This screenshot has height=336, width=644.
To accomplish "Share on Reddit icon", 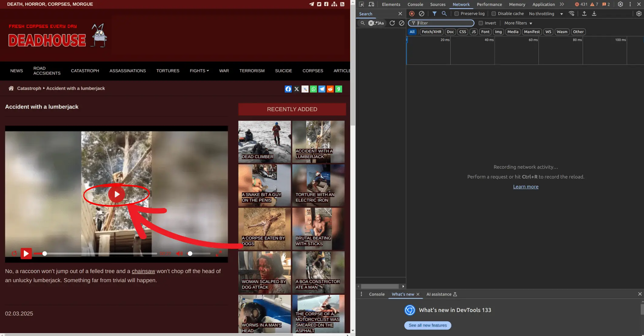I will [x=330, y=89].
